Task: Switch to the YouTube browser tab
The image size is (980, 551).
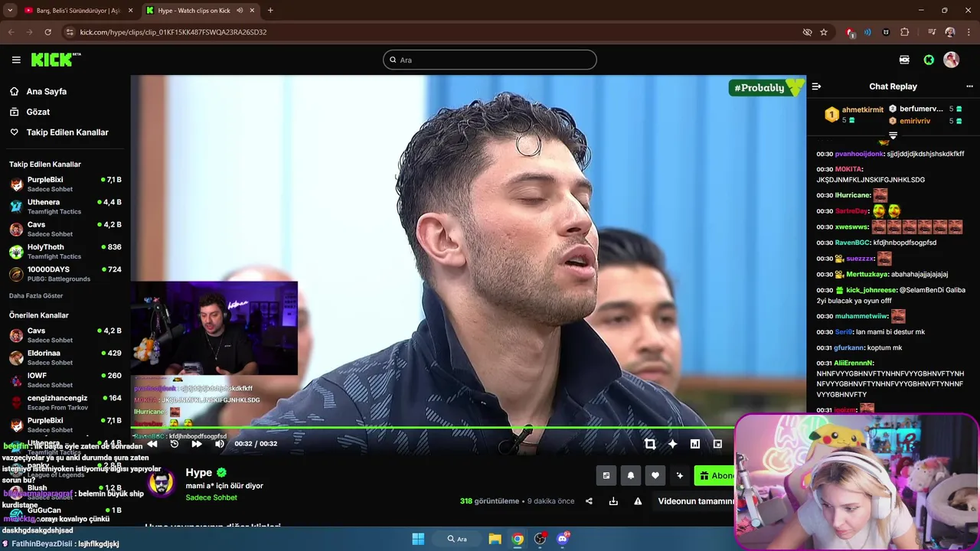Action: coord(77,11)
